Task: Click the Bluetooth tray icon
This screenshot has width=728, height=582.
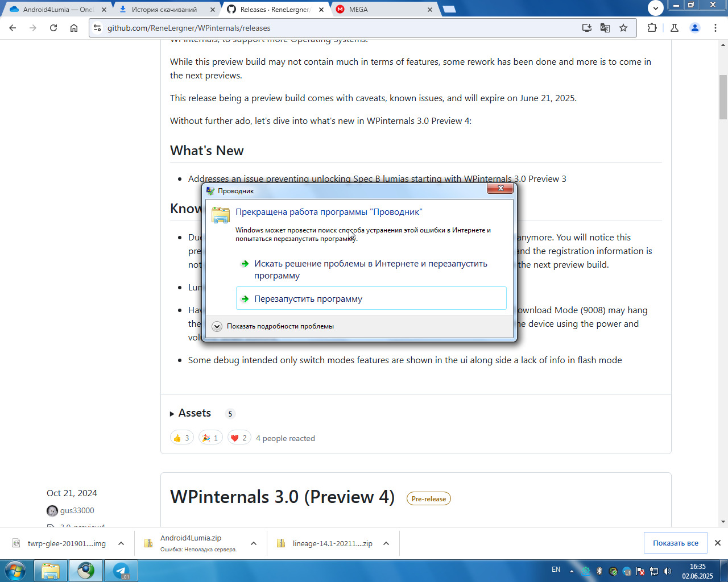Action: click(599, 571)
